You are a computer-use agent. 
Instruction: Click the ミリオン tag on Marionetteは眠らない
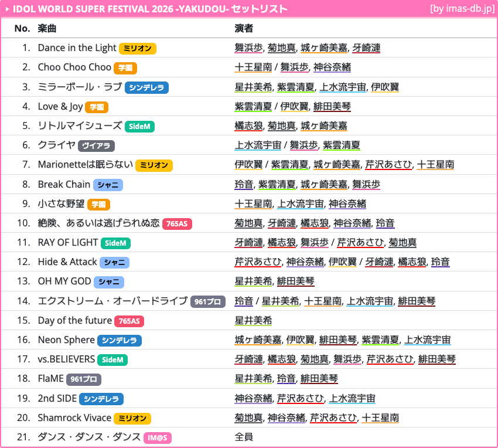click(154, 165)
